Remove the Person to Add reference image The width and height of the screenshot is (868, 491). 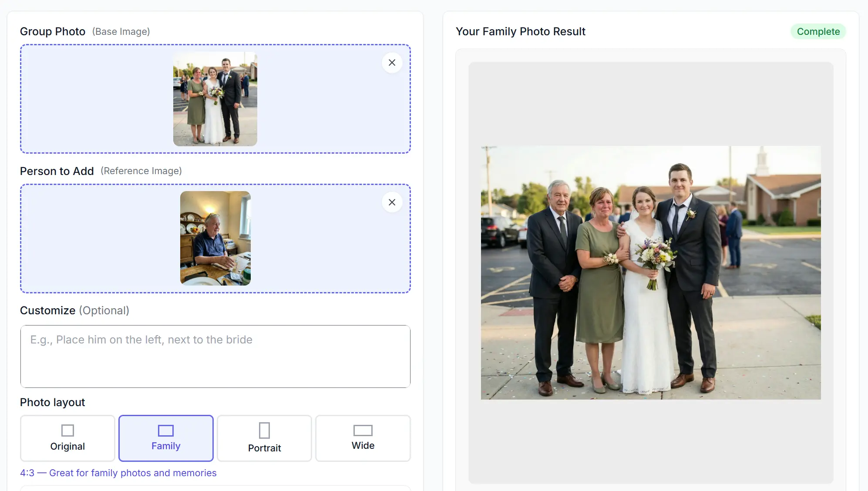pyautogui.click(x=392, y=202)
